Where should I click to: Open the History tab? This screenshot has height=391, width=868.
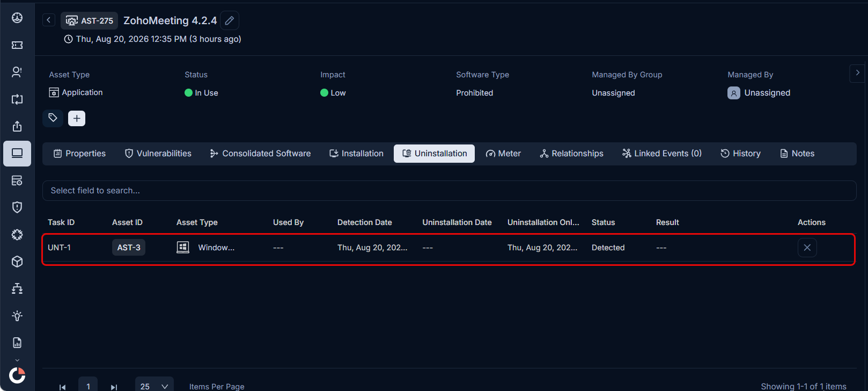(741, 154)
